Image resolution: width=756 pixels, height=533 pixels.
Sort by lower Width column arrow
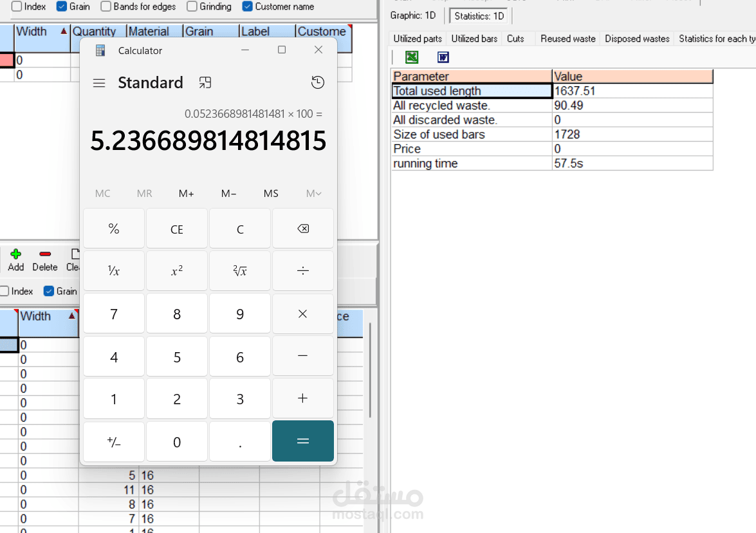[x=72, y=316]
